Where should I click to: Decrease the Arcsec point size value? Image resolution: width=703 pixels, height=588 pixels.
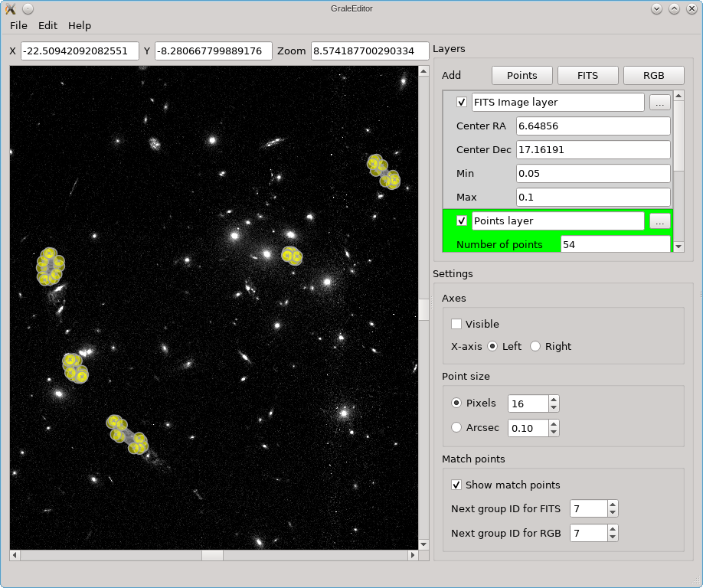pyautogui.click(x=554, y=432)
